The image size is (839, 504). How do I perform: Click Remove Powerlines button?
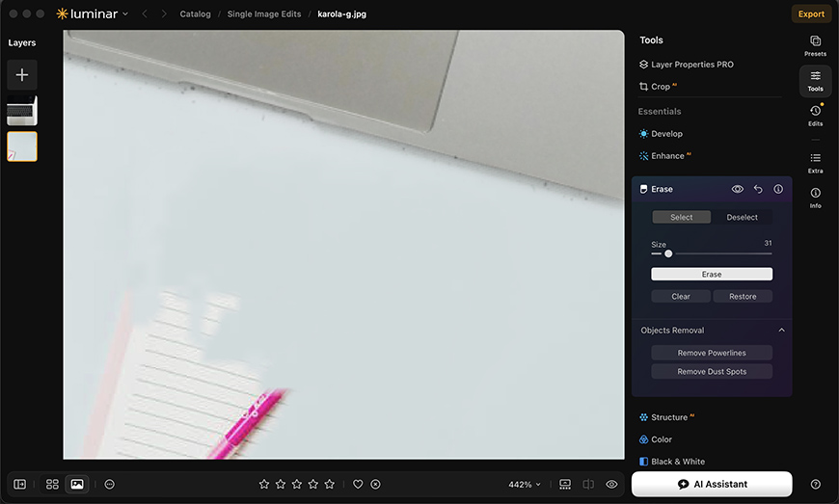(712, 353)
